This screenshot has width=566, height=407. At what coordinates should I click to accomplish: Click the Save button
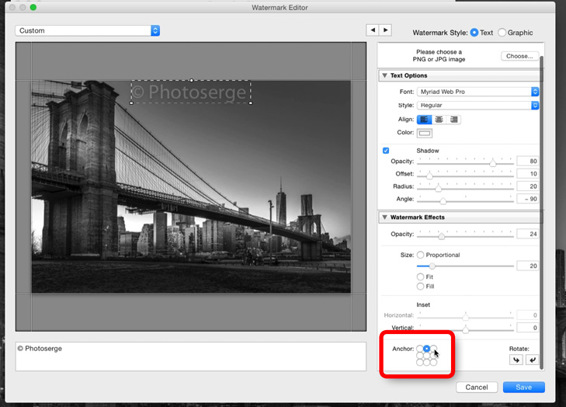(523, 387)
